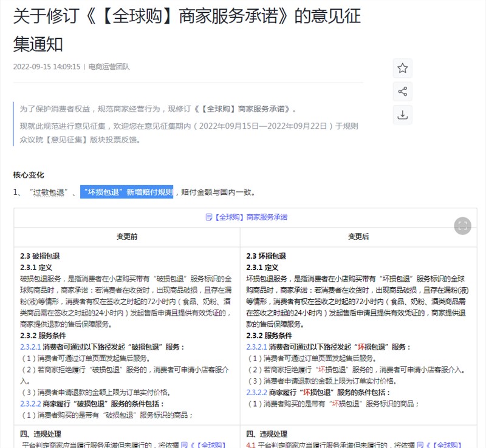
Task: Open the 【全球购】商家服务承诺 link in table header
Action: tap(250, 217)
